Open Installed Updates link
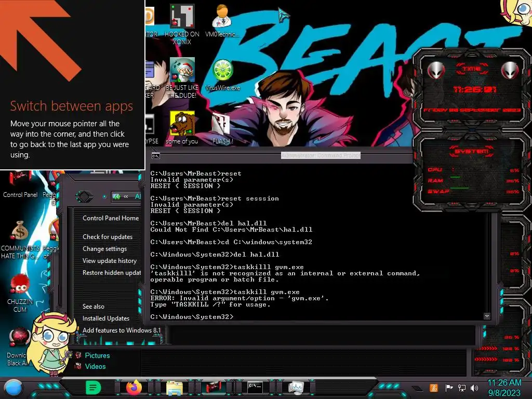Screen dimensions: 532x399 pyautogui.click(x=106, y=318)
